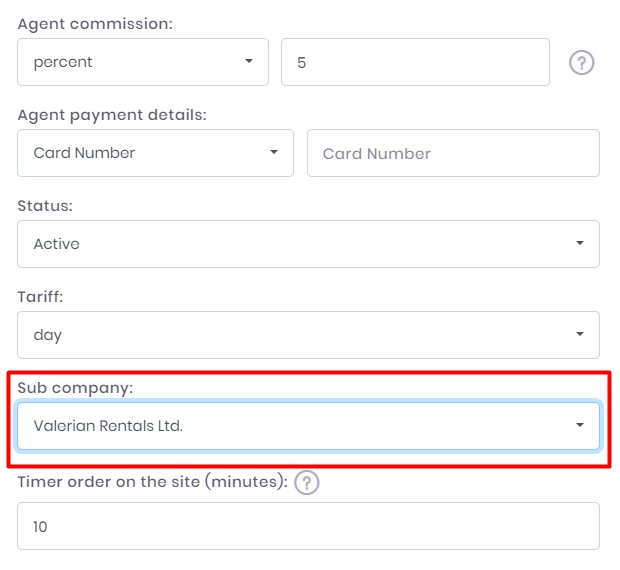Open the commission type dropdown showing percent
The image size is (620, 570).
[143, 62]
